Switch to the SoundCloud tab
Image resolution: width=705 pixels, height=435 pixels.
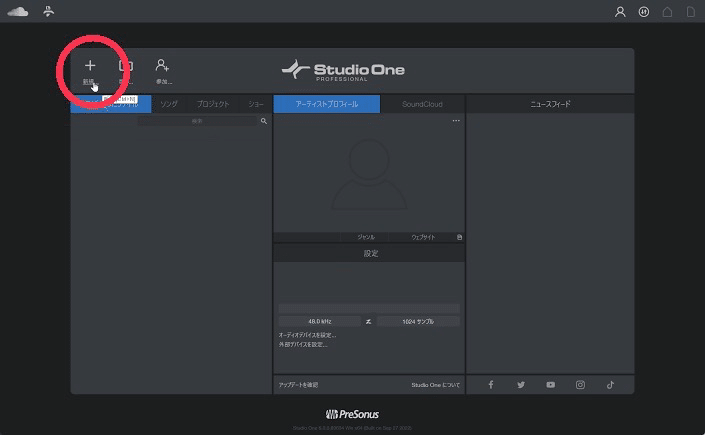422,104
